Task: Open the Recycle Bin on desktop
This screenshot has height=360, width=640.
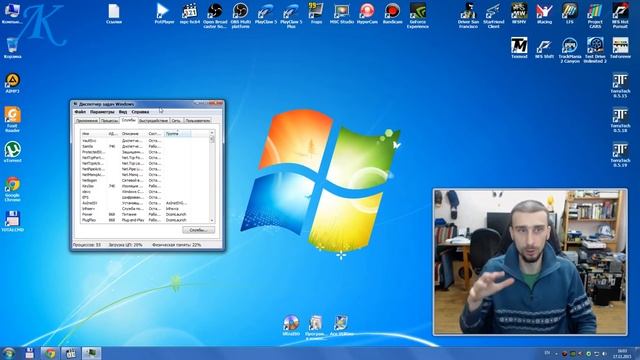Action: tap(12, 48)
